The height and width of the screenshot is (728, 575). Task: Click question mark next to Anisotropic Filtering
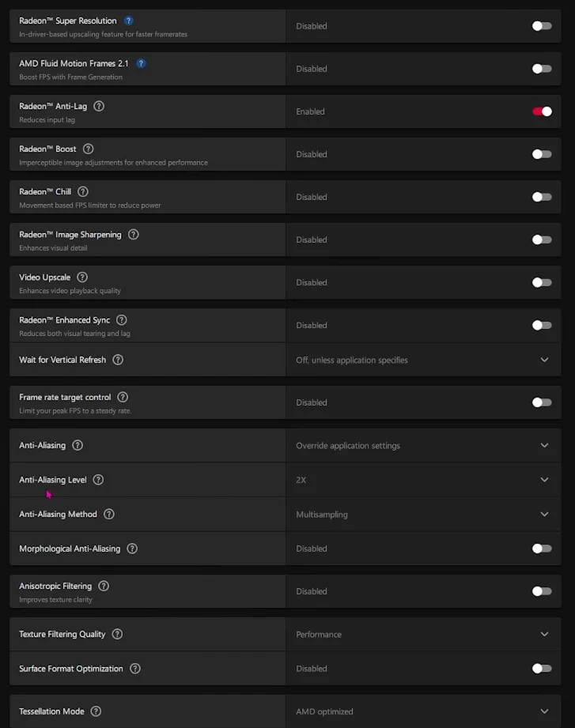(x=104, y=586)
